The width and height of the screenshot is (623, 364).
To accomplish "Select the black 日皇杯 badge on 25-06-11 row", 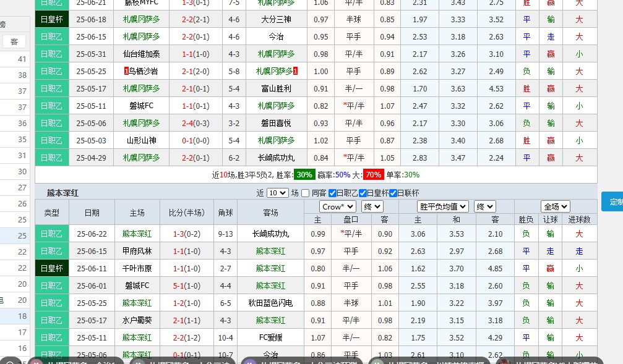I will [x=51, y=268].
